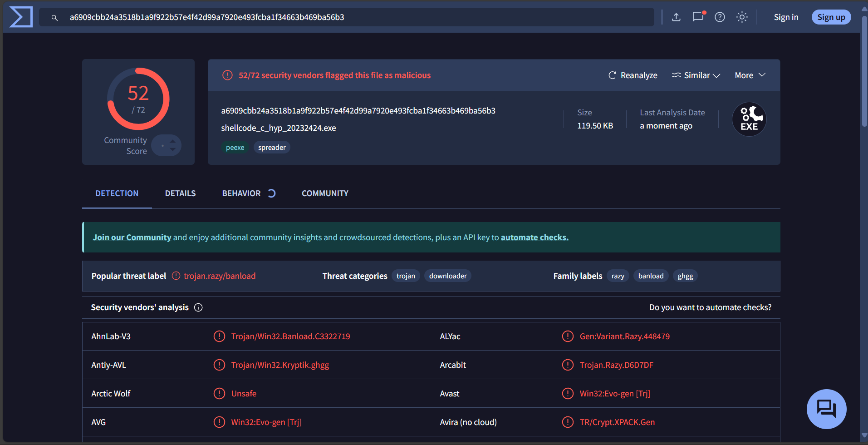Open the notifications chat icon
The image size is (868, 445).
[x=698, y=17]
